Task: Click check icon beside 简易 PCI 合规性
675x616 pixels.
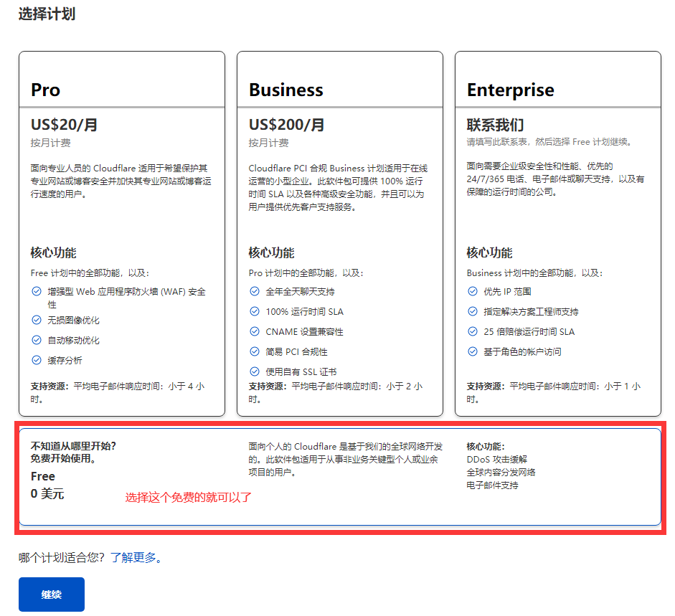Action: [x=255, y=351]
